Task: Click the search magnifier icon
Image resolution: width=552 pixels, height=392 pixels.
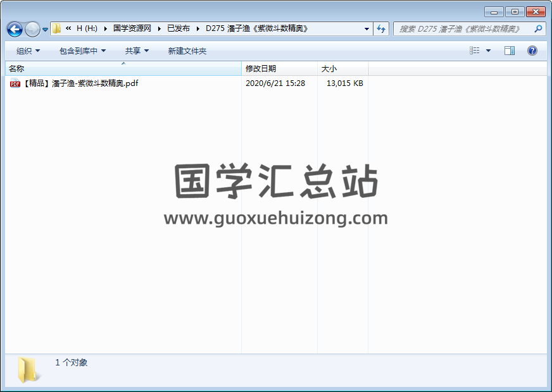Action: [x=538, y=29]
